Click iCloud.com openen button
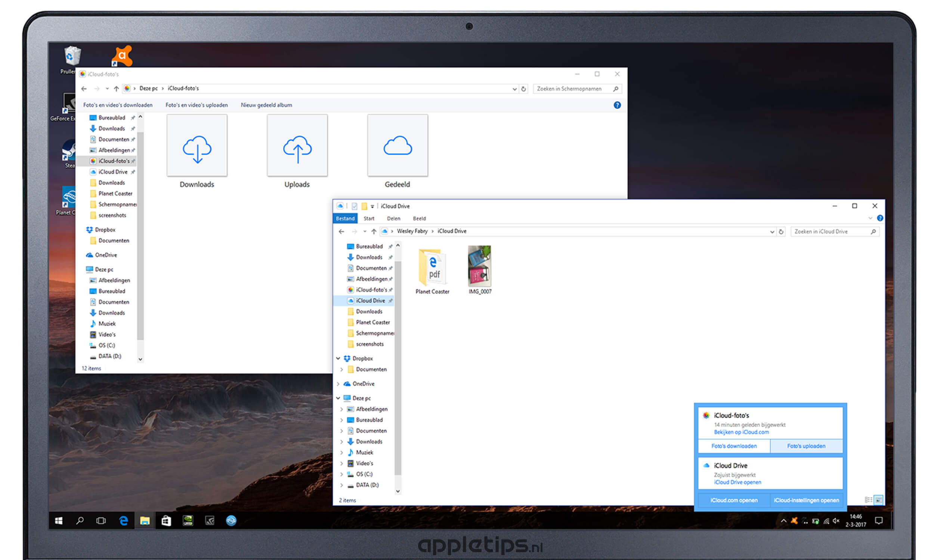Image resolution: width=934 pixels, height=560 pixels. [734, 500]
